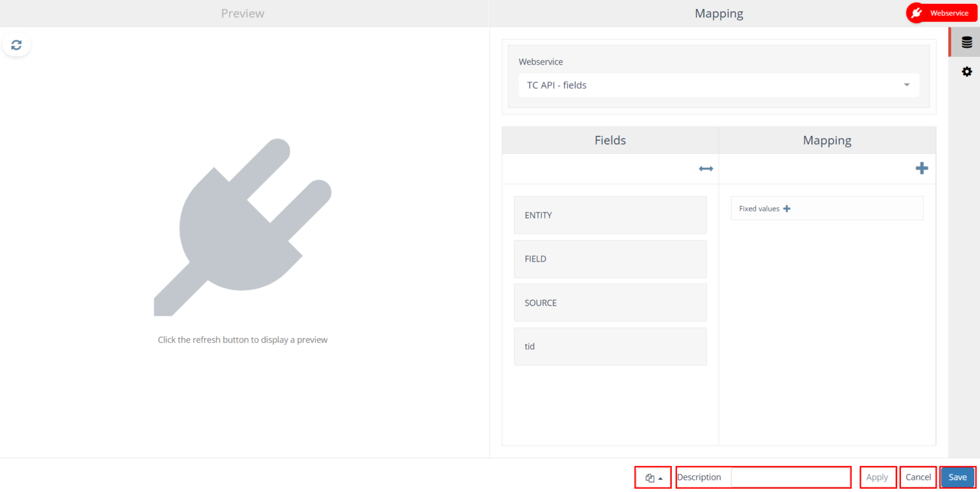Viewport: 980px width, 492px height.
Task: Click the refresh preview icon
Action: [x=17, y=45]
